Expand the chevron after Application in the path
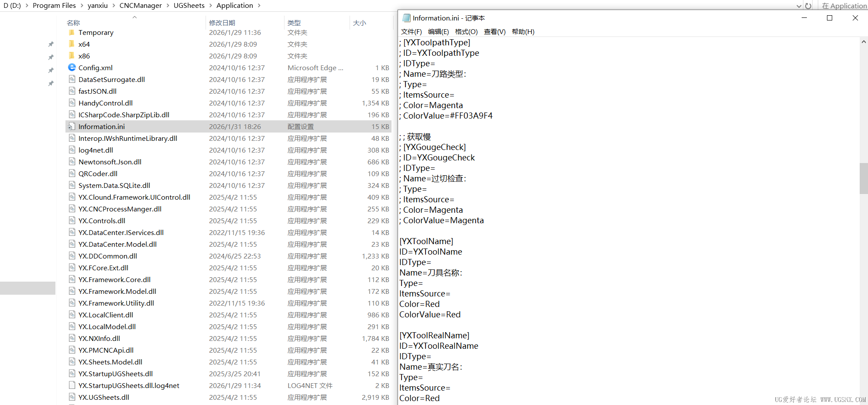This screenshot has height=405, width=868. click(x=259, y=6)
